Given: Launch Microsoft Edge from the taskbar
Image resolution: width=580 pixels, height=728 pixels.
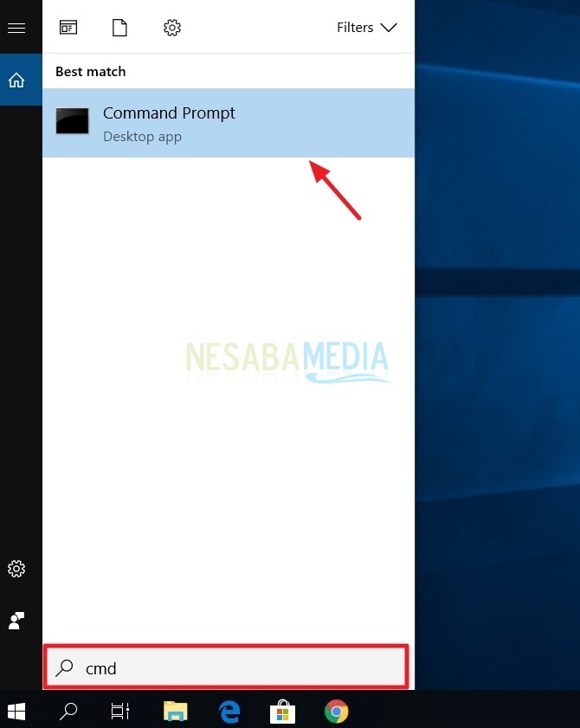Looking at the screenshot, I should [x=229, y=712].
